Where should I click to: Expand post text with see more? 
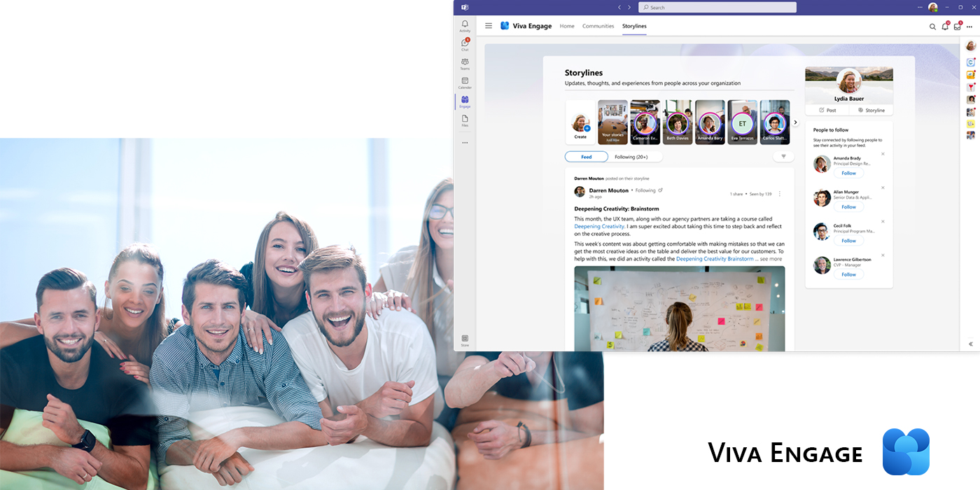(771, 259)
